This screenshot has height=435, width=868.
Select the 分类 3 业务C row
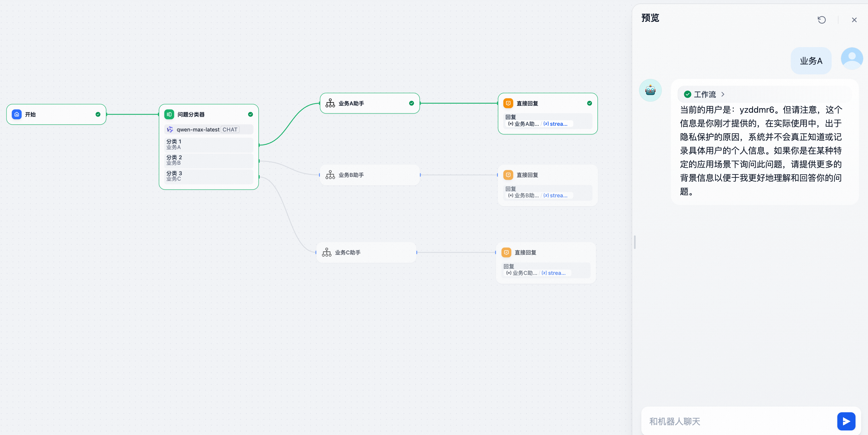click(x=208, y=176)
